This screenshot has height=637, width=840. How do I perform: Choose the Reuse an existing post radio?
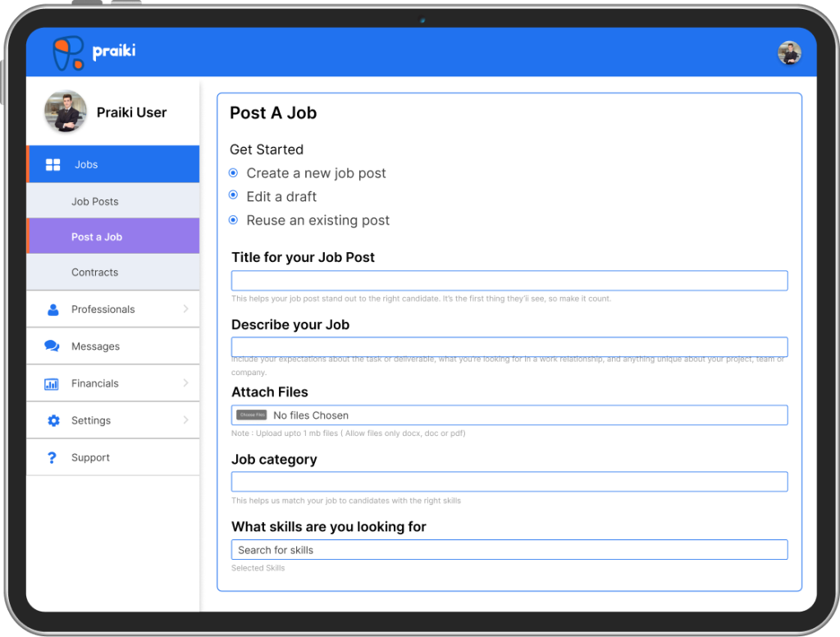(233, 220)
